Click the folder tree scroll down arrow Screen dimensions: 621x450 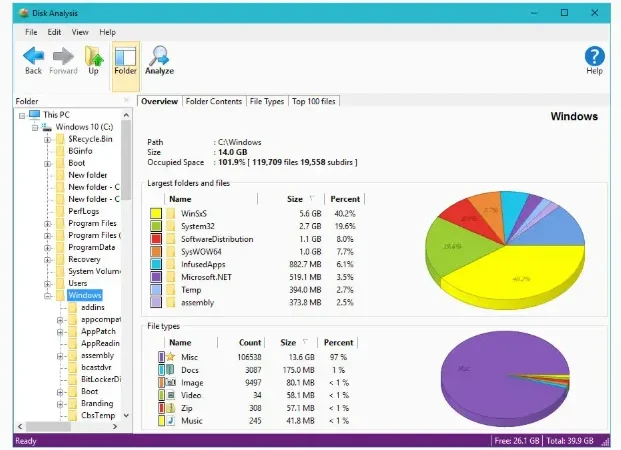pyautogui.click(x=126, y=416)
